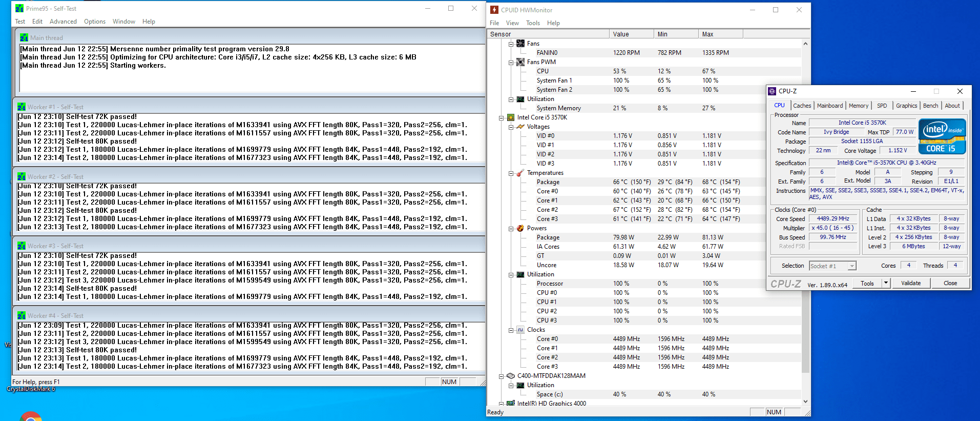980x421 pixels.
Task: Open the File menu in HWMonitor
Action: coord(494,23)
